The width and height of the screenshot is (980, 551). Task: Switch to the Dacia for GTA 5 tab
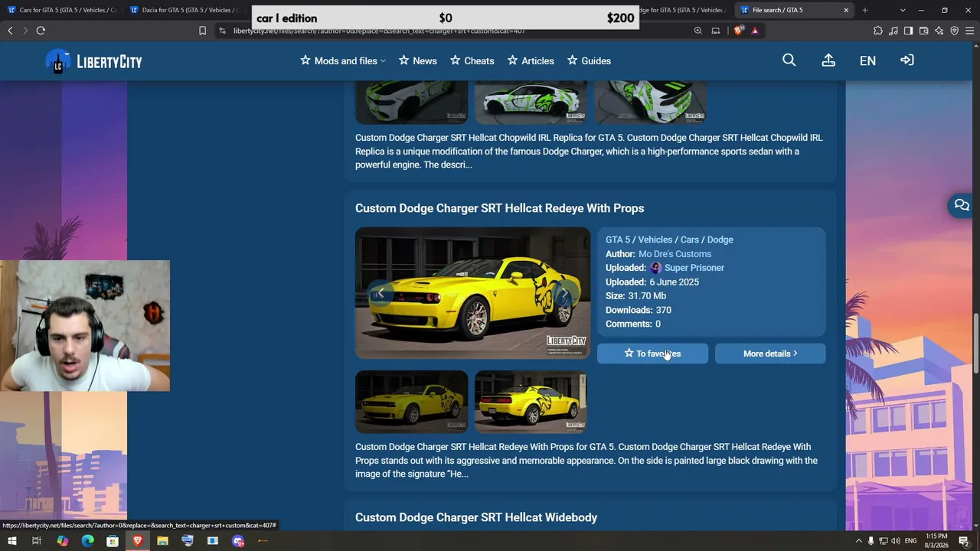[187, 10]
